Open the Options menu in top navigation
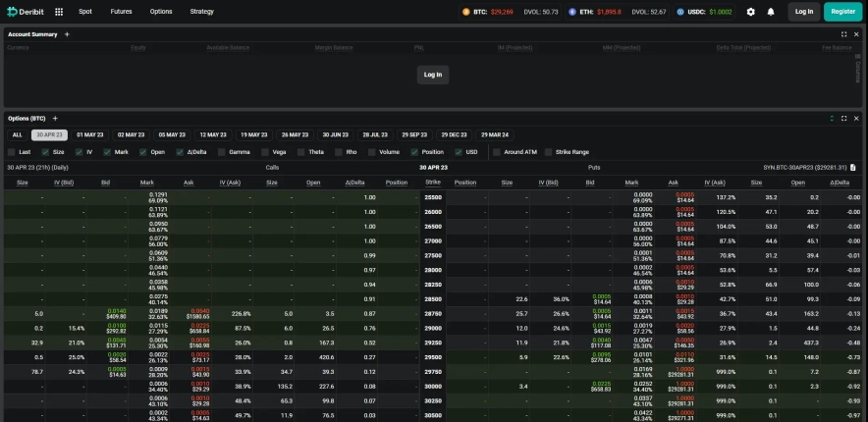Viewport: 868px width, 422px height. click(161, 12)
